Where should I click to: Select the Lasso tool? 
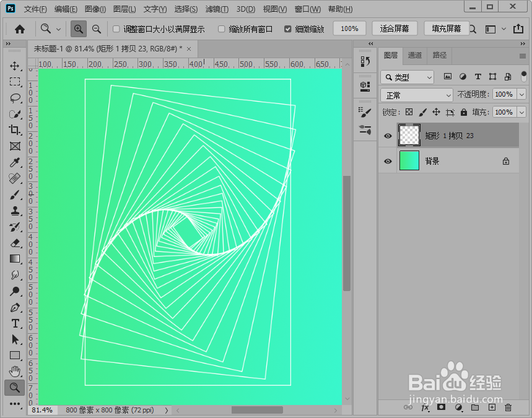(x=15, y=98)
